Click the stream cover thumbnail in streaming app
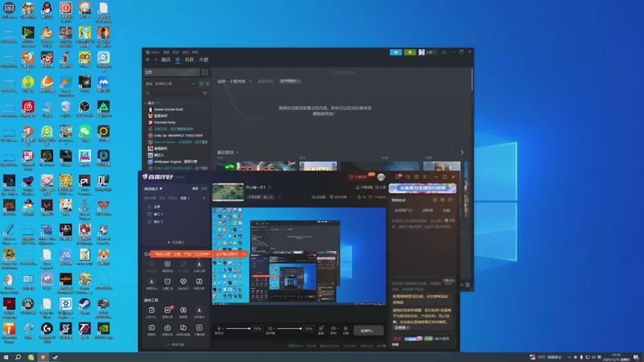This screenshot has width=644, height=362. (x=228, y=192)
